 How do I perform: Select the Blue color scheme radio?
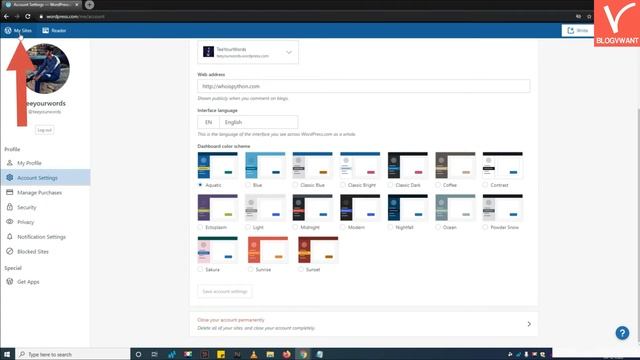point(248,185)
